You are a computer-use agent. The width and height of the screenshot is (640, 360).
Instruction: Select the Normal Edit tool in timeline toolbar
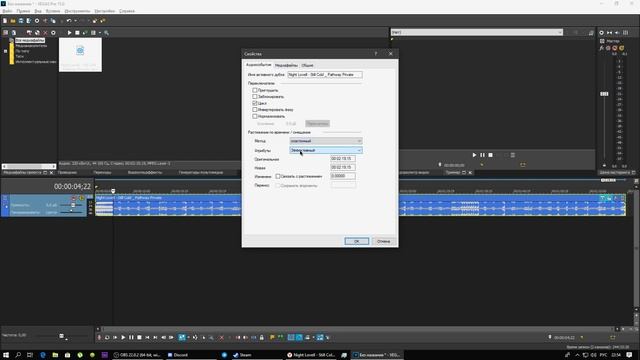[182, 338]
